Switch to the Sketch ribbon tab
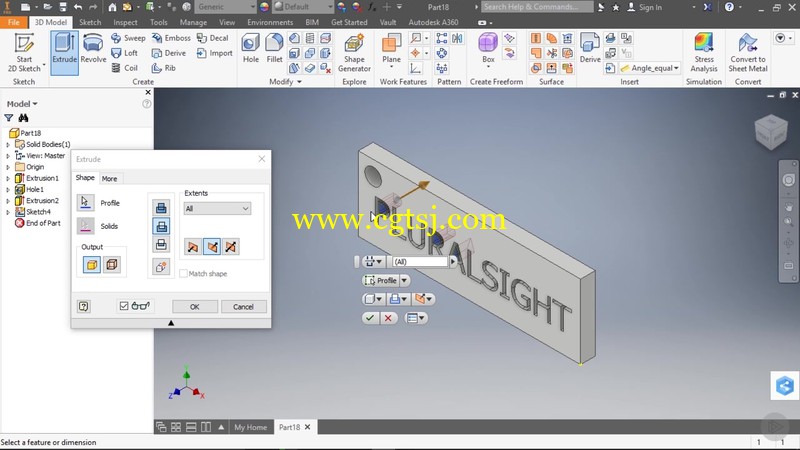Viewport: 800px width, 450px height. pos(90,22)
